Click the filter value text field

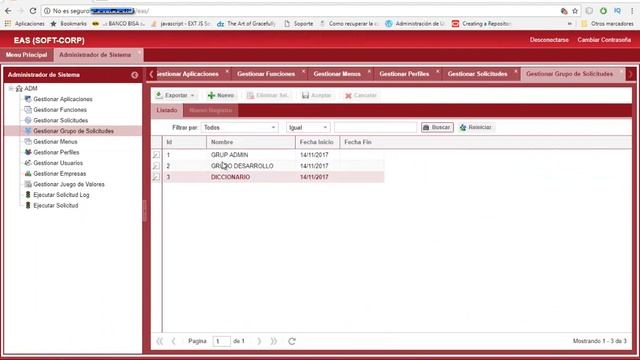tap(376, 128)
